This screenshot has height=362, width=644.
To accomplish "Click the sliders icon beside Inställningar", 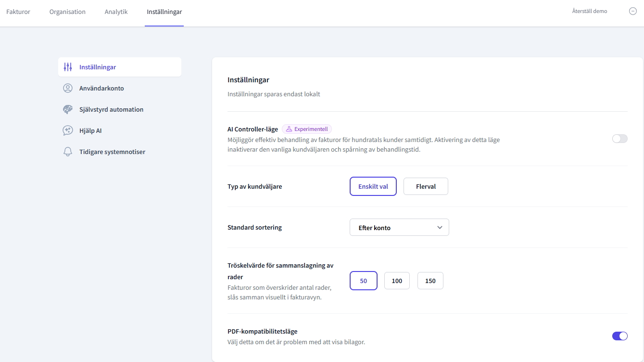I will (x=68, y=67).
